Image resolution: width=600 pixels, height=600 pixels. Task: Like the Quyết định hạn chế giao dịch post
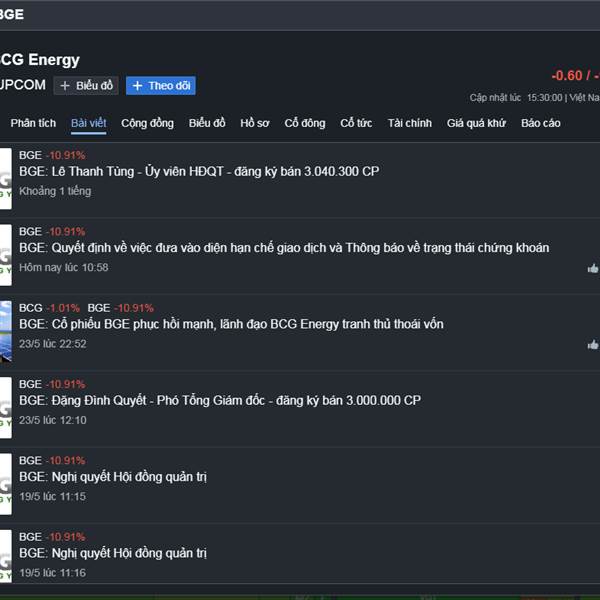pyautogui.click(x=593, y=269)
